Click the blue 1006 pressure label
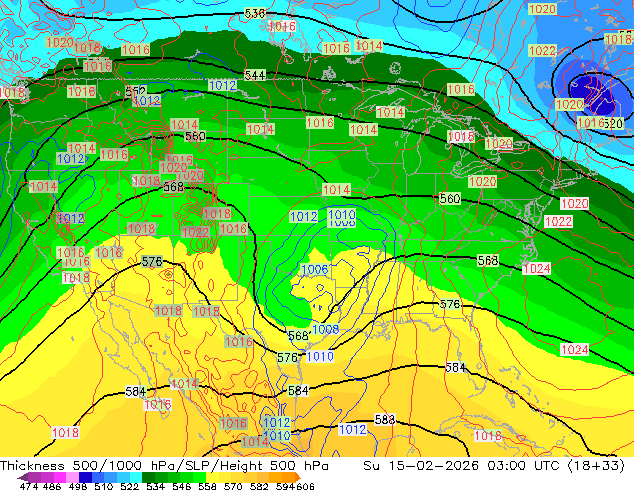 pos(315,270)
